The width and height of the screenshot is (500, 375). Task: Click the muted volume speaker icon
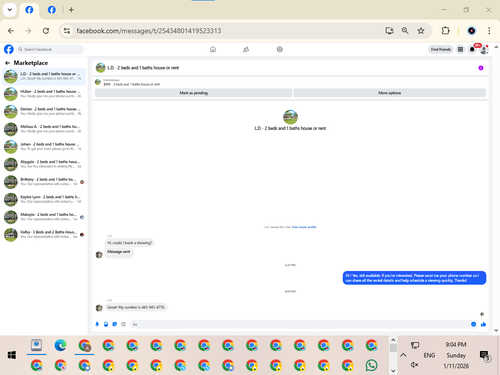click(414, 365)
